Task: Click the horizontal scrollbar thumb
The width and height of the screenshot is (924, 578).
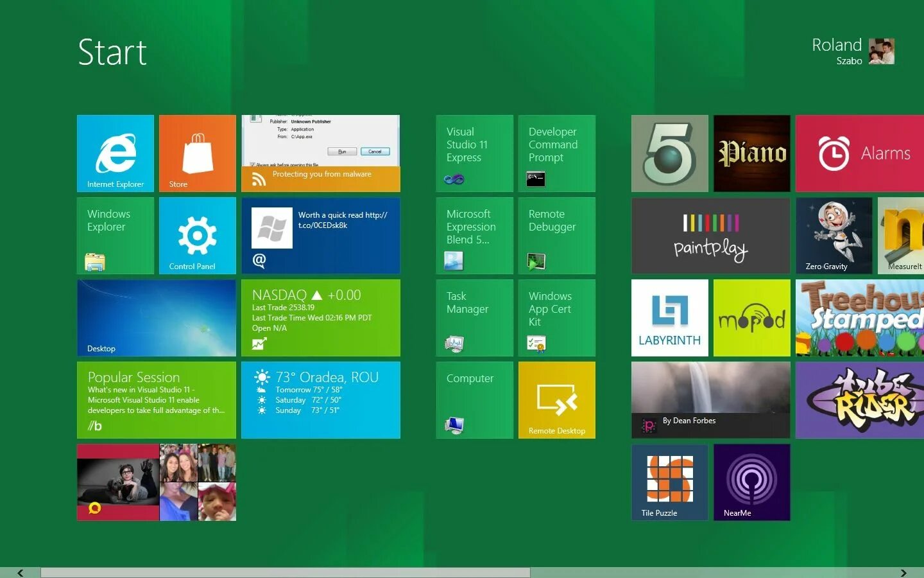Action: click(286, 573)
